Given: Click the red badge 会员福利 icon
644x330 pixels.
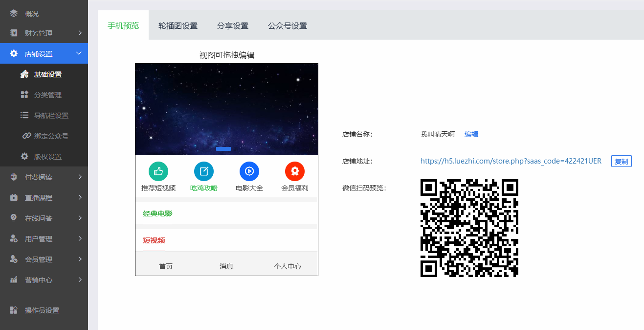Looking at the screenshot, I should 295,171.
